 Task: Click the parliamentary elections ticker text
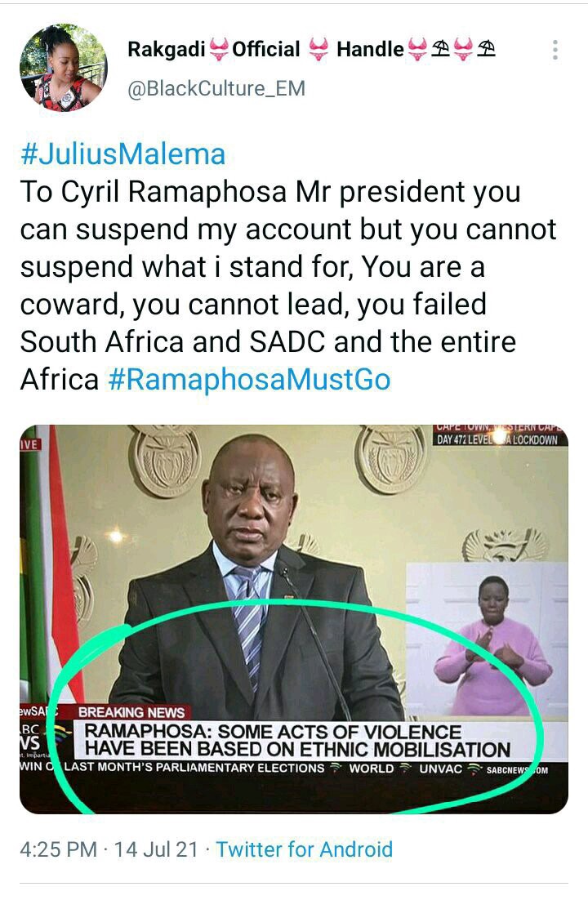[194, 768]
